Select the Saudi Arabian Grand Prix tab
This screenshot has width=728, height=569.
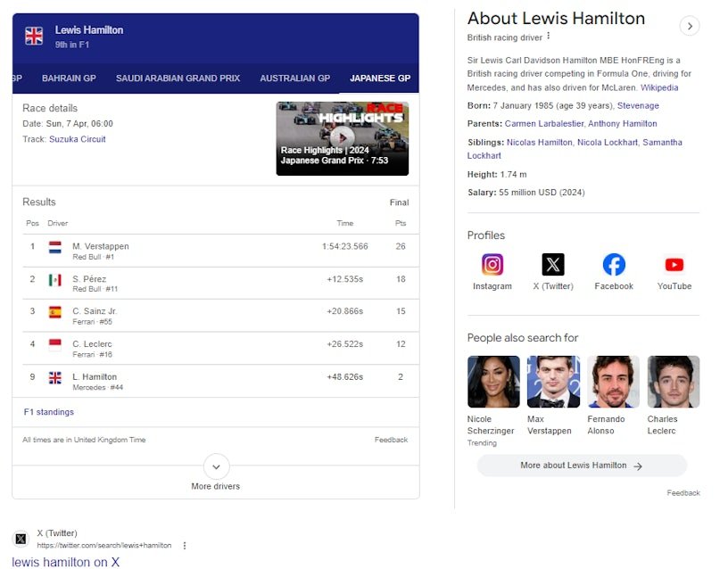click(178, 78)
